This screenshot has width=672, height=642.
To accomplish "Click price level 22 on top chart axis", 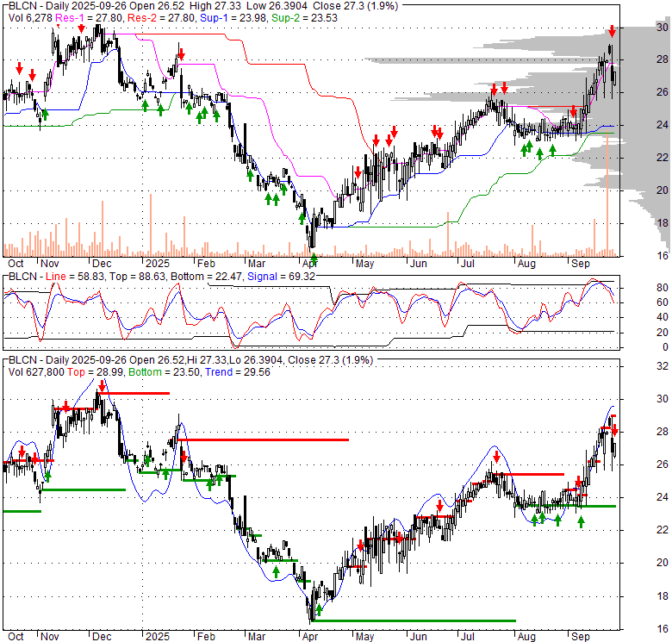I will click(x=663, y=158).
